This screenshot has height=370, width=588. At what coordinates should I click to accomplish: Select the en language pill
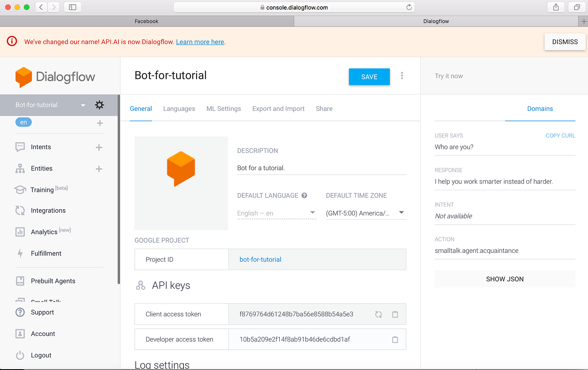tap(24, 122)
